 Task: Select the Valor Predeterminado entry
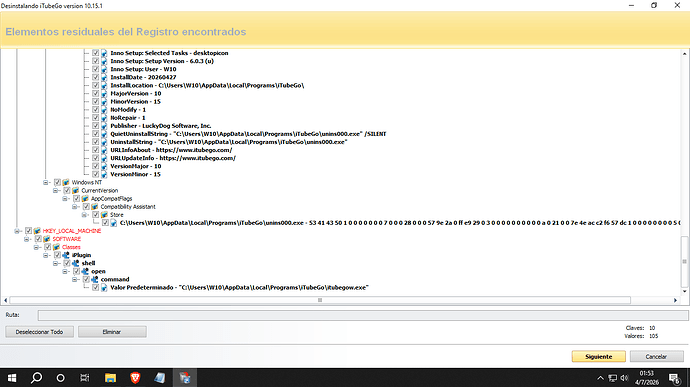pyautogui.click(x=239, y=287)
